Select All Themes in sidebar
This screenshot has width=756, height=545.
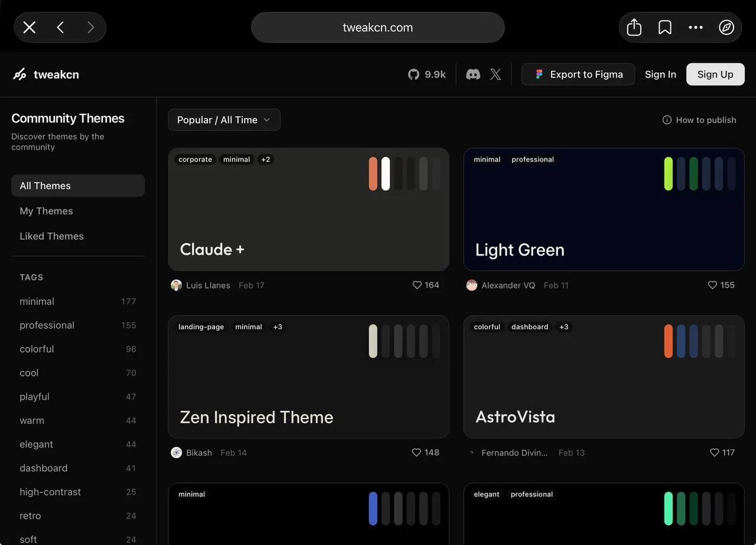pyautogui.click(x=78, y=186)
